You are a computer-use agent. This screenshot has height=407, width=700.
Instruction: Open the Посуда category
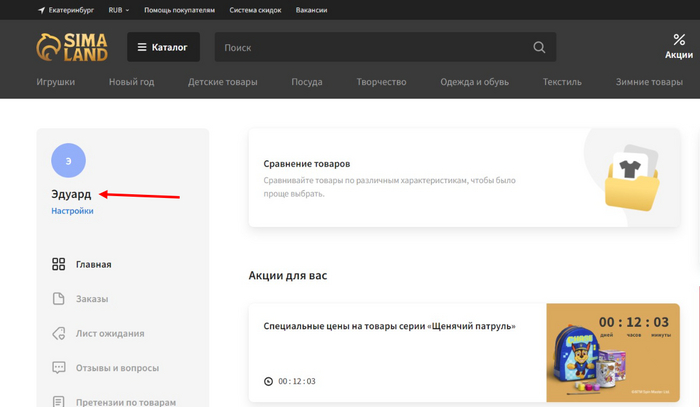(307, 82)
